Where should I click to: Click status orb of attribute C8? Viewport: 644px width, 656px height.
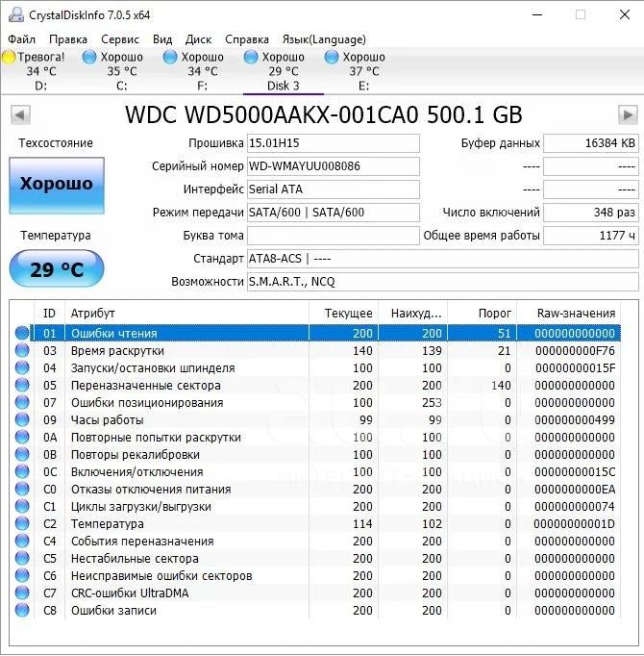[22, 610]
